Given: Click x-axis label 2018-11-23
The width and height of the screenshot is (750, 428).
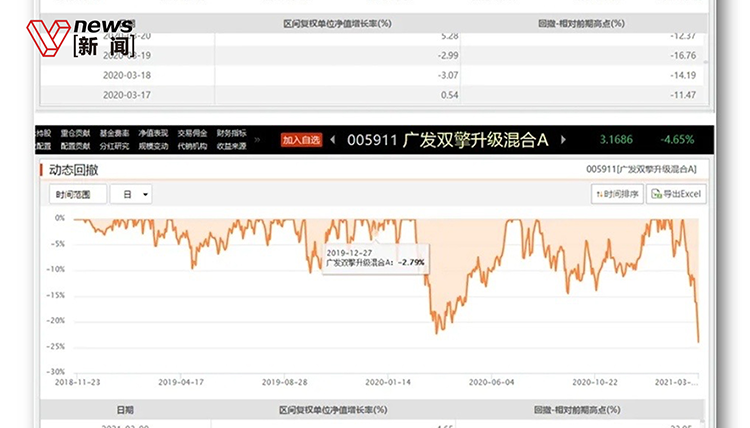Looking at the screenshot, I should [x=77, y=382].
